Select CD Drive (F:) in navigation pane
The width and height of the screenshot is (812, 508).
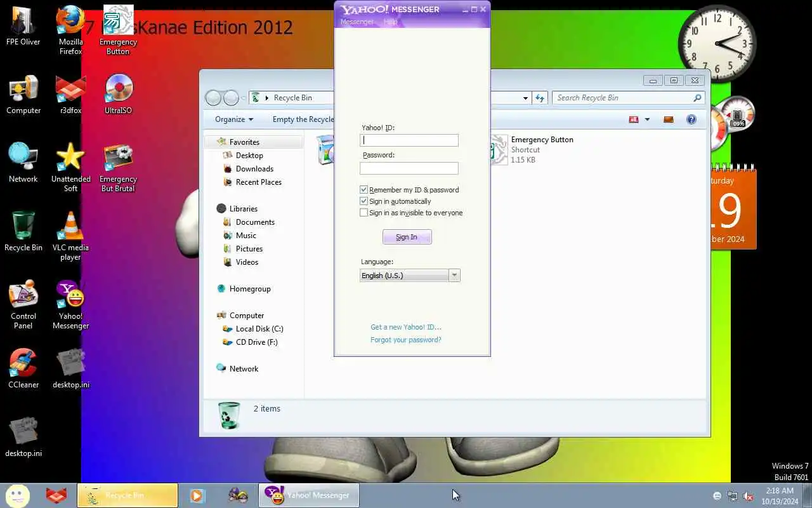click(x=257, y=342)
